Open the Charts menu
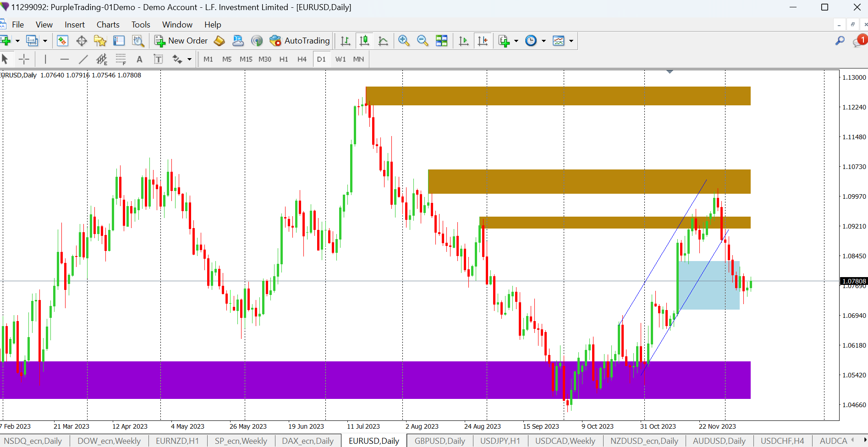This screenshot has width=868, height=447. click(x=108, y=25)
